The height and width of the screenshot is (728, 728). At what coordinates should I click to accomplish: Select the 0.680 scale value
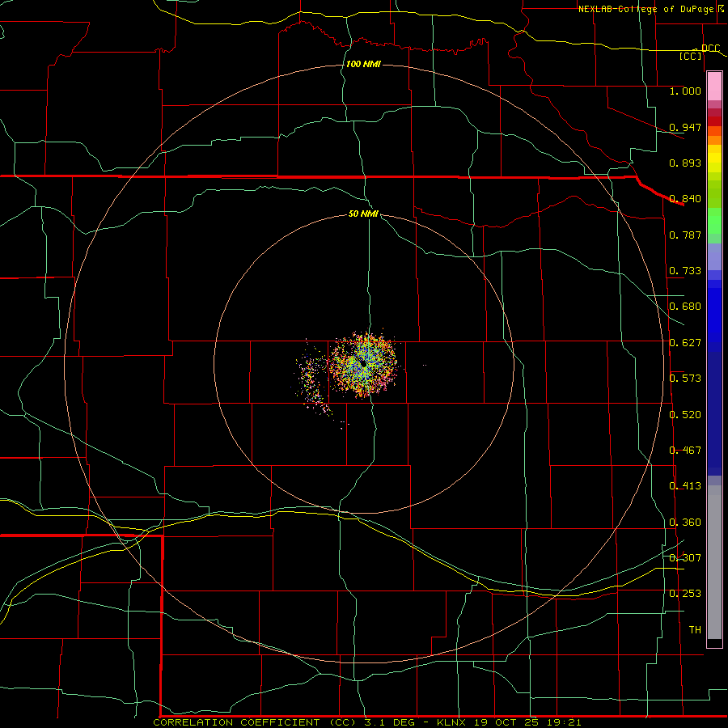(x=685, y=307)
